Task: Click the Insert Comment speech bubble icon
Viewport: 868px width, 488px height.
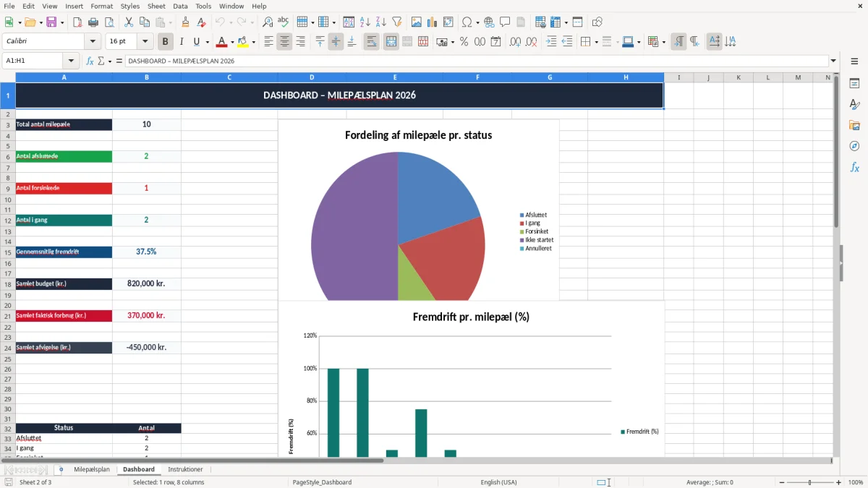Action: (x=505, y=22)
